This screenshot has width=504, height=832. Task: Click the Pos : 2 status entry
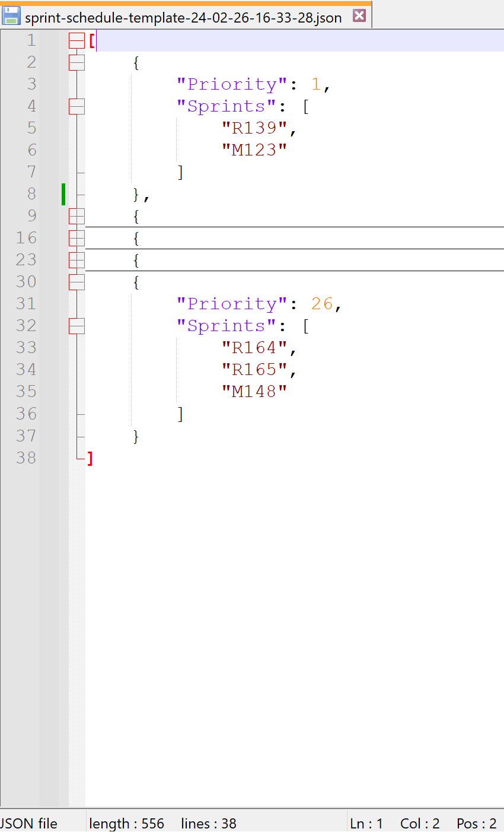coord(477,823)
